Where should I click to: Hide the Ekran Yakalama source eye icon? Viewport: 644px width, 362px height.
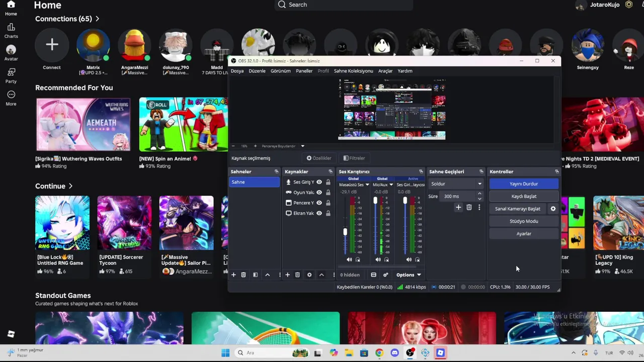[x=319, y=213]
